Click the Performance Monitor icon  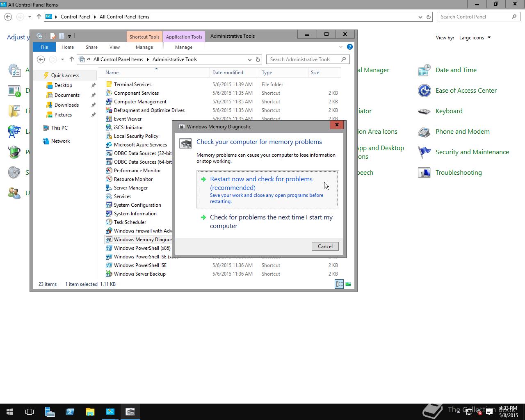[109, 170]
